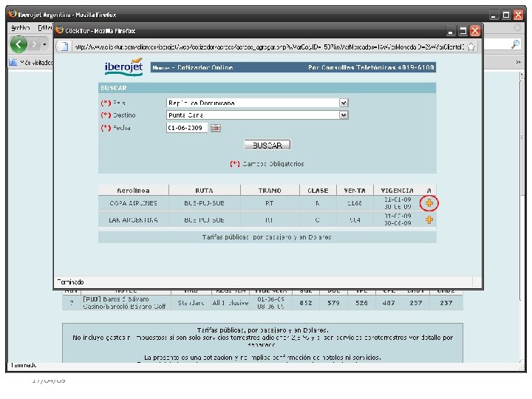Add the LAN ARGENTINA flight with plus icon
Viewport: 532px width, 399px height.
tap(429, 220)
